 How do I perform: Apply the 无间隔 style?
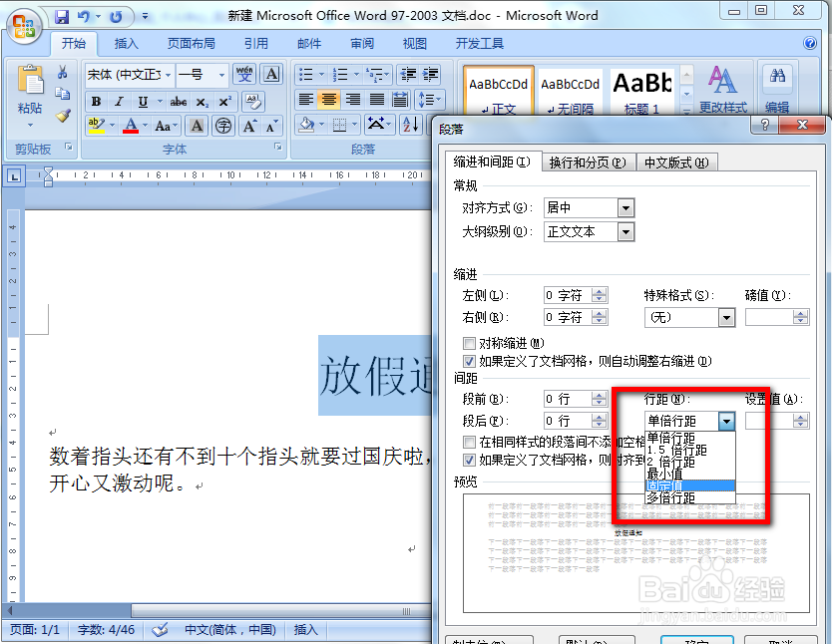(x=571, y=91)
